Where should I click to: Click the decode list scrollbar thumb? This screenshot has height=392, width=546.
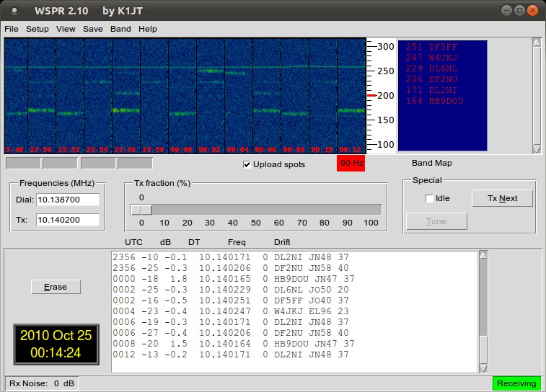point(483,349)
